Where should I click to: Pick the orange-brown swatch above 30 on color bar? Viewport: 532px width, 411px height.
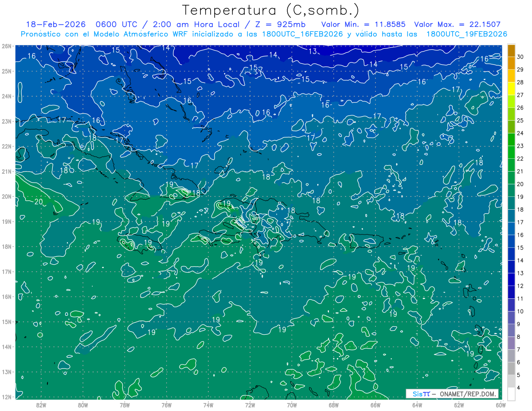511,51
